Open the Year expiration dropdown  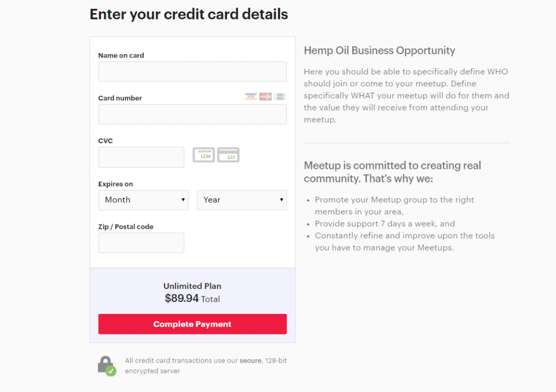(x=241, y=200)
